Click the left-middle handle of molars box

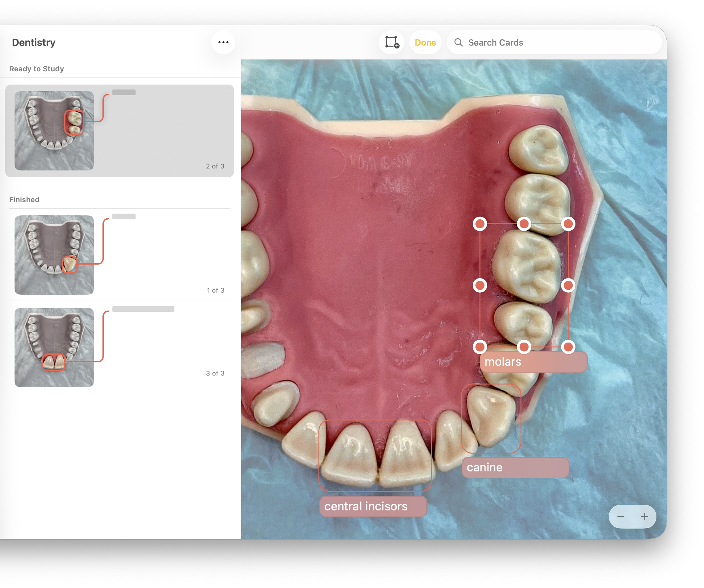[480, 285]
